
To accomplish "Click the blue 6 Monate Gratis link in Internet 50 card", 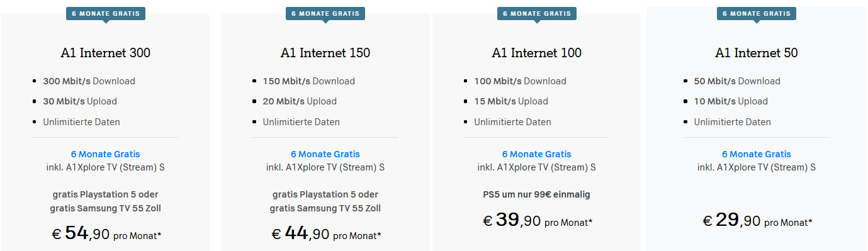I will (756, 154).
